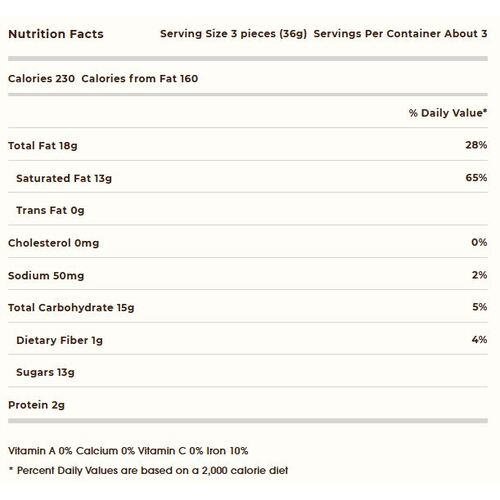This screenshot has height=500, width=500.
Task: Click the 65% saturated fat value
Action: 476,178
